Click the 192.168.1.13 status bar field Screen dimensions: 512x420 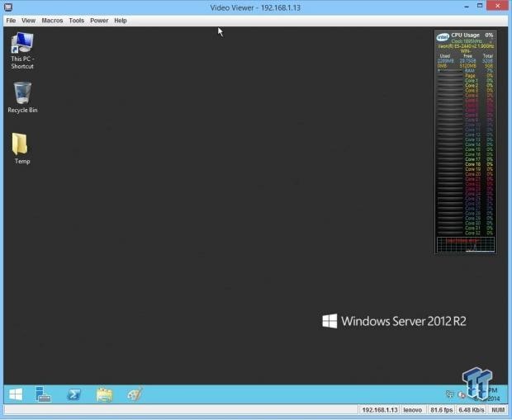pos(380,410)
